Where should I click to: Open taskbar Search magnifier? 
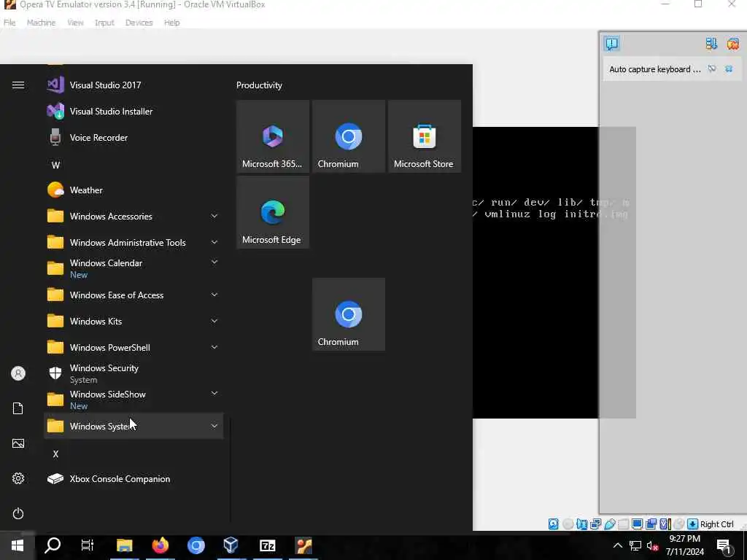[x=53, y=545]
